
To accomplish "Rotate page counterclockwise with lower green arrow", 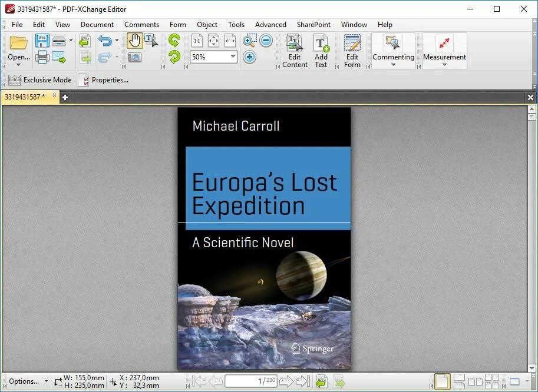I will [x=174, y=57].
